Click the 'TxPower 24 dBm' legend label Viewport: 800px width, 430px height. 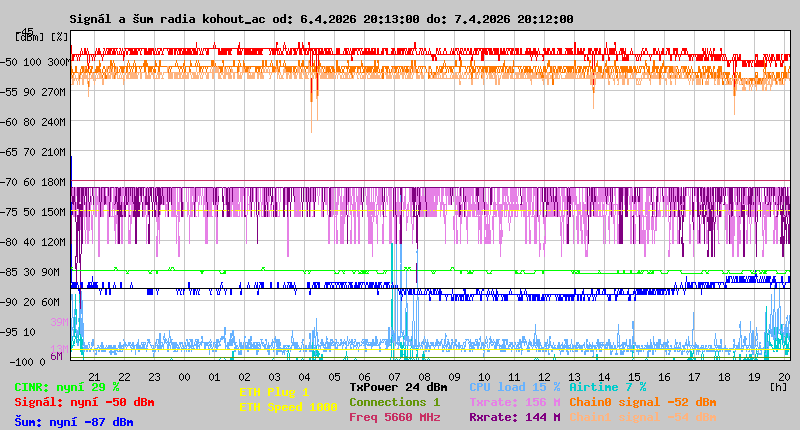click(398, 387)
